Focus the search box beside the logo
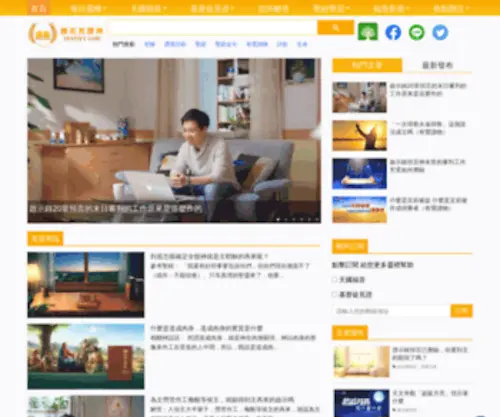The width and height of the screenshot is (500, 417). pos(213,28)
